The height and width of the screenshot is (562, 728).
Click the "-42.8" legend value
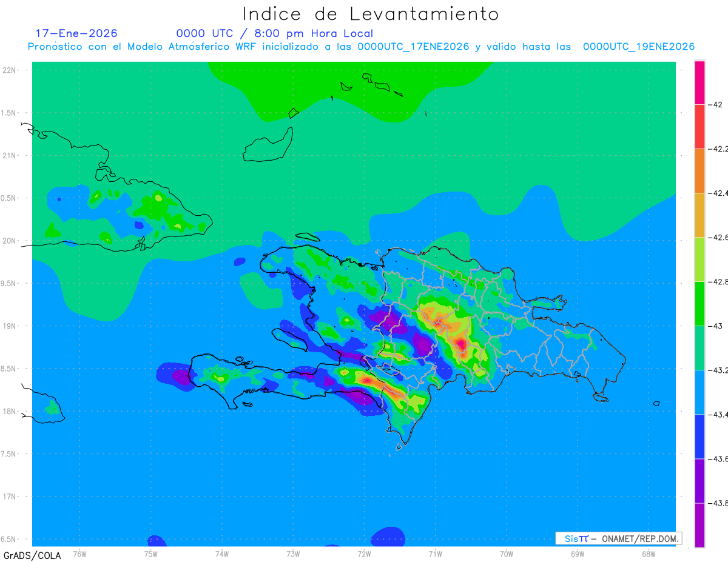tap(718, 281)
